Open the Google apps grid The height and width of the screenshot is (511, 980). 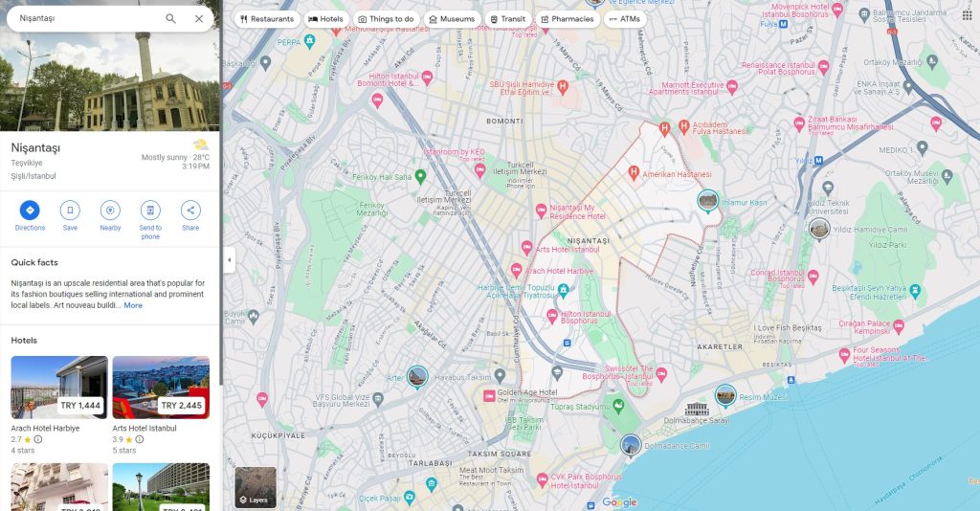(967, 15)
